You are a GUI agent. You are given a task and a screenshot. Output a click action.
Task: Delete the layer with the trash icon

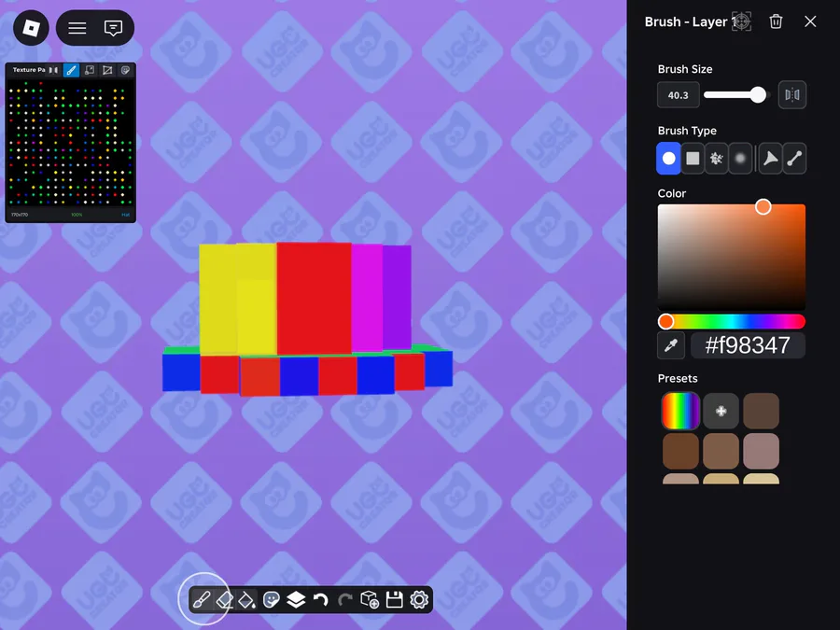776,21
